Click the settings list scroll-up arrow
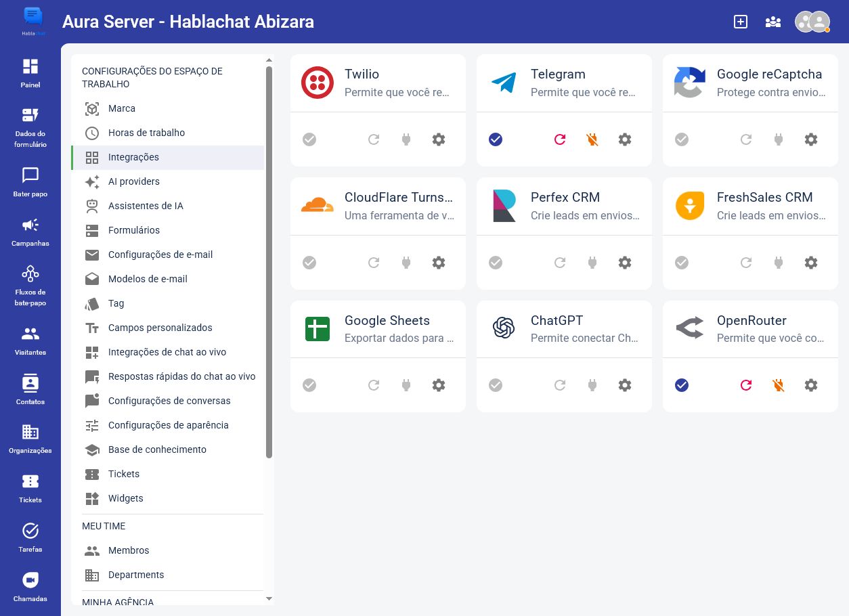Screen dimensions: 849x616 tap(269, 60)
